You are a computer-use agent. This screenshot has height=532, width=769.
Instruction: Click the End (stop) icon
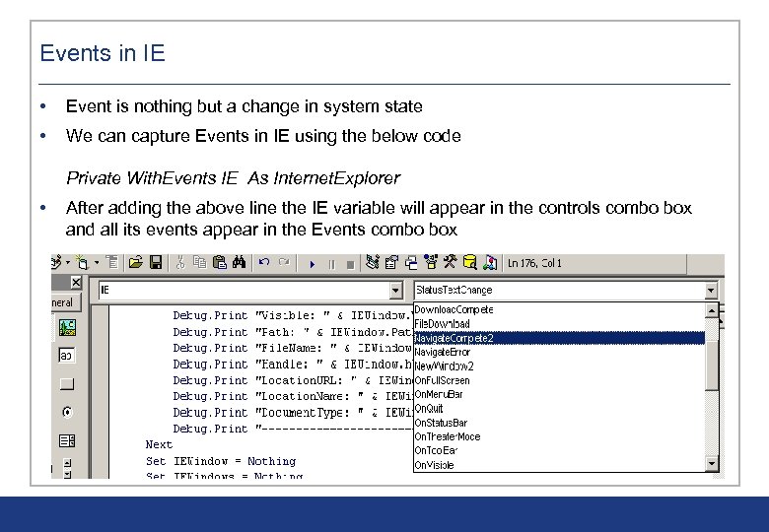pyautogui.click(x=350, y=265)
